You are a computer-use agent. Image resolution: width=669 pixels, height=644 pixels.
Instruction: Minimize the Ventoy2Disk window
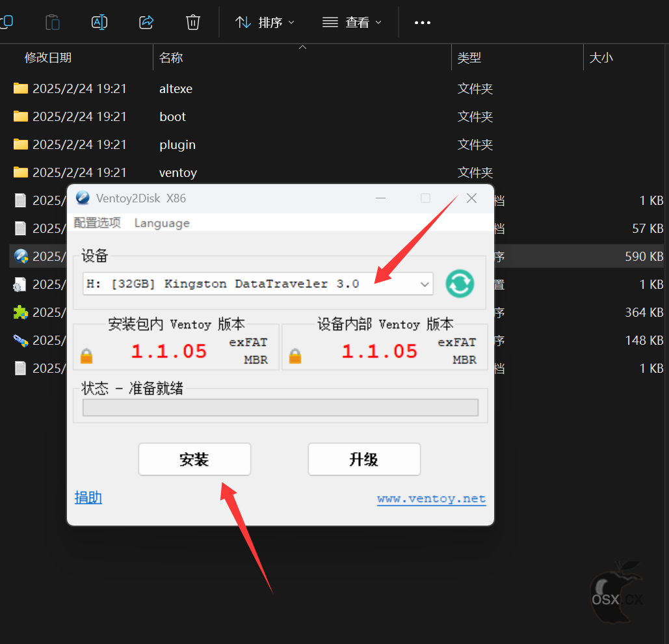click(380, 198)
